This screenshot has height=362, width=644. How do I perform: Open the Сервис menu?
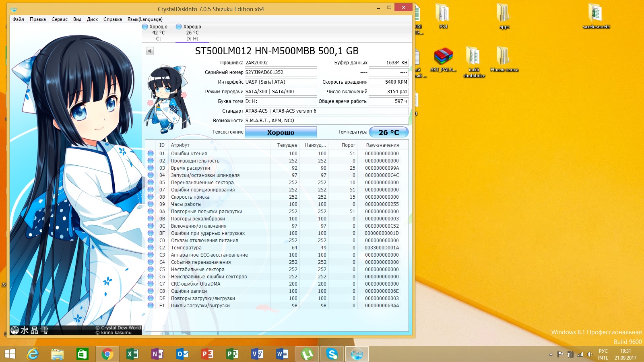[60, 19]
